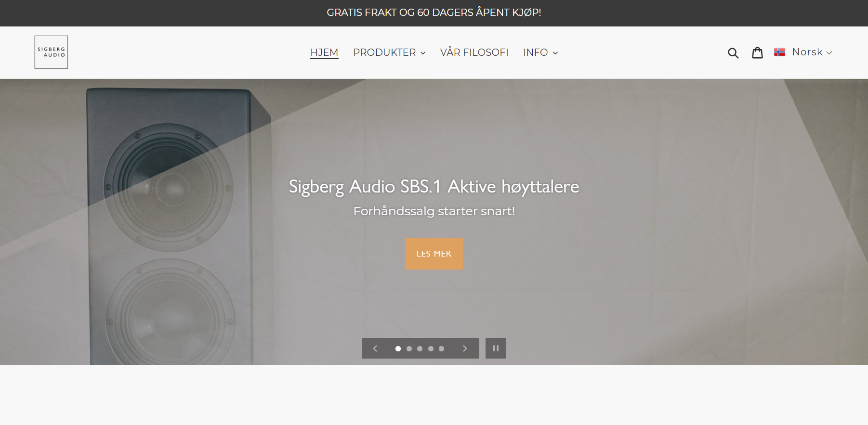The width and height of the screenshot is (868, 425).
Task: Pause the slideshow
Action: click(496, 348)
